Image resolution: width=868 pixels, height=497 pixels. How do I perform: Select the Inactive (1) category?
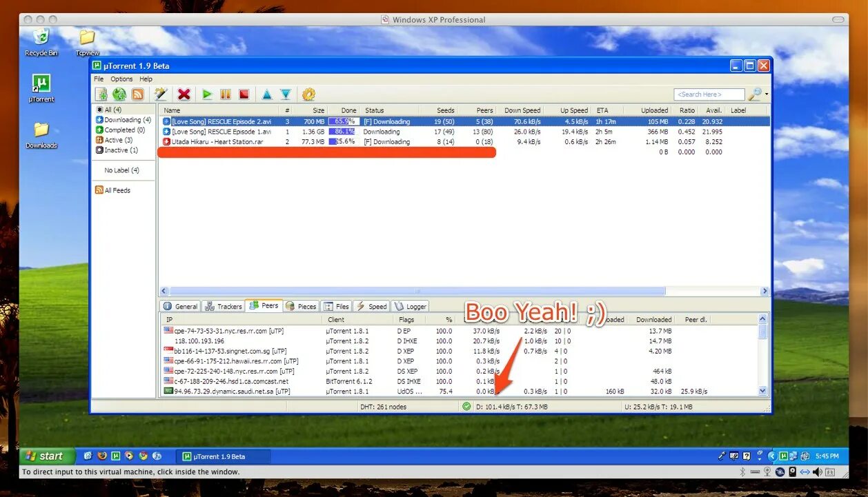point(117,150)
